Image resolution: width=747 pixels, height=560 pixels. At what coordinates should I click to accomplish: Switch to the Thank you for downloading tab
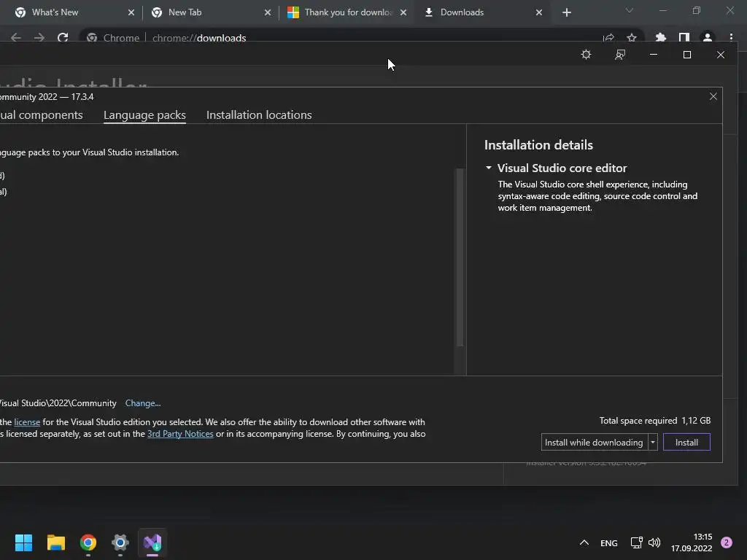[348, 12]
